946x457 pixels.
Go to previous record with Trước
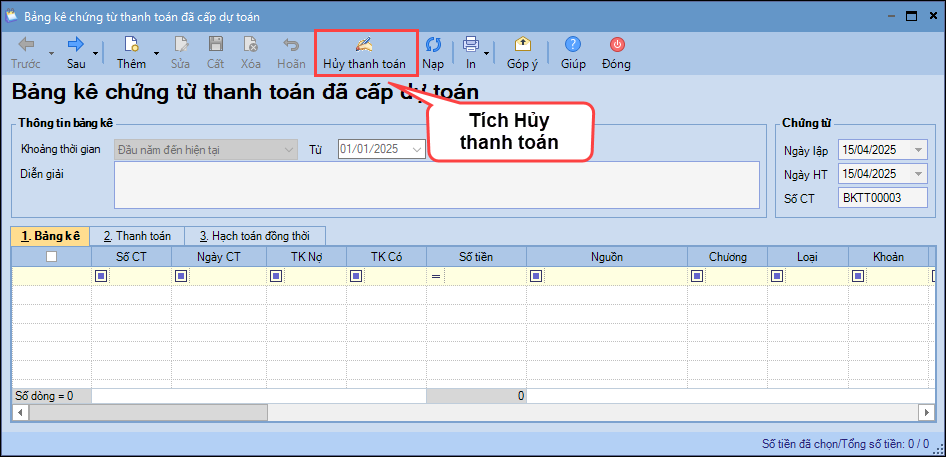pyautogui.click(x=25, y=53)
